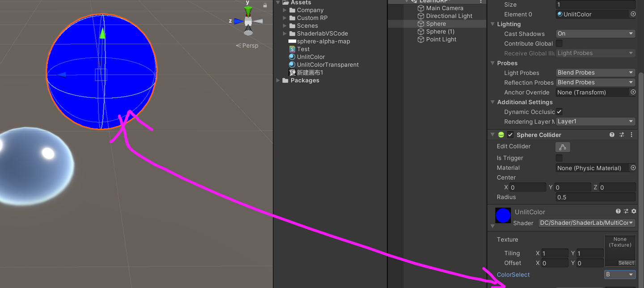
Task: Open Sphere Collider help documentation
Action: coord(612,135)
